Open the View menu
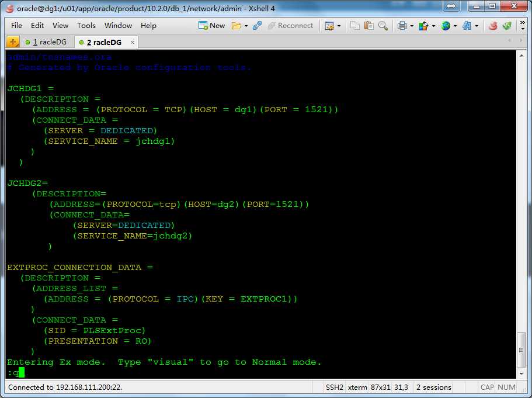The height and width of the screenshot is (398, 532). [60, 26]
